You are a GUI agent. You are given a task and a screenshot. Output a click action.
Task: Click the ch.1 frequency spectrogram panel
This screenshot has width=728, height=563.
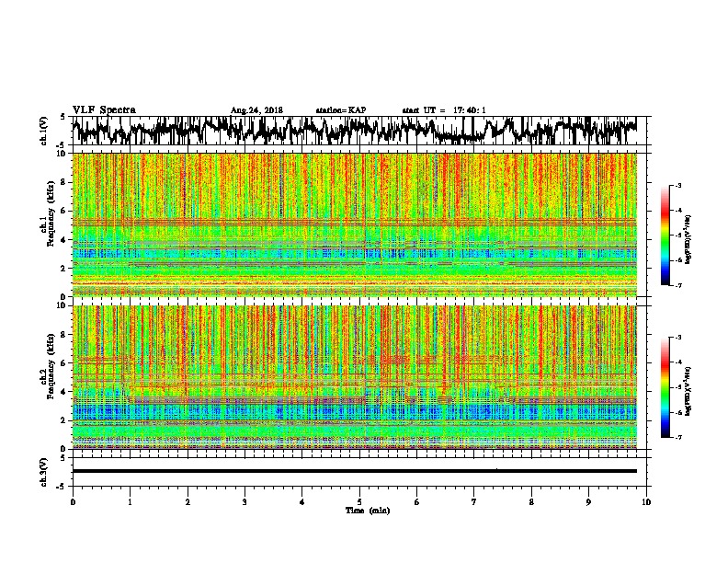(355, 224)
